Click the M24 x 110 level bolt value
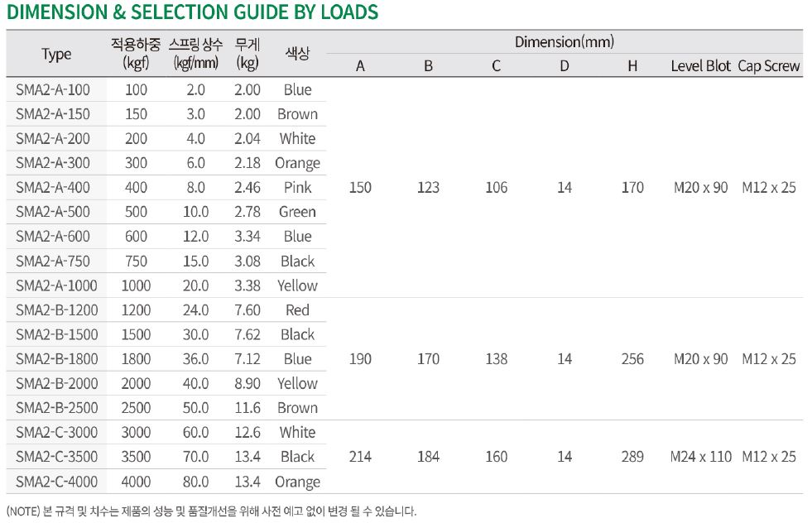Screen dimensions: 812x523 (x=700, y=457)
